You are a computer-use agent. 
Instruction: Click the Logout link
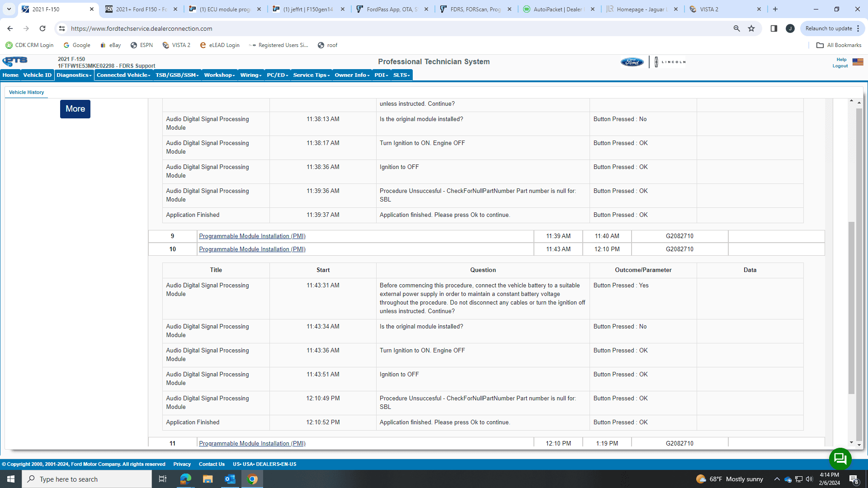[x=840, y=66]
